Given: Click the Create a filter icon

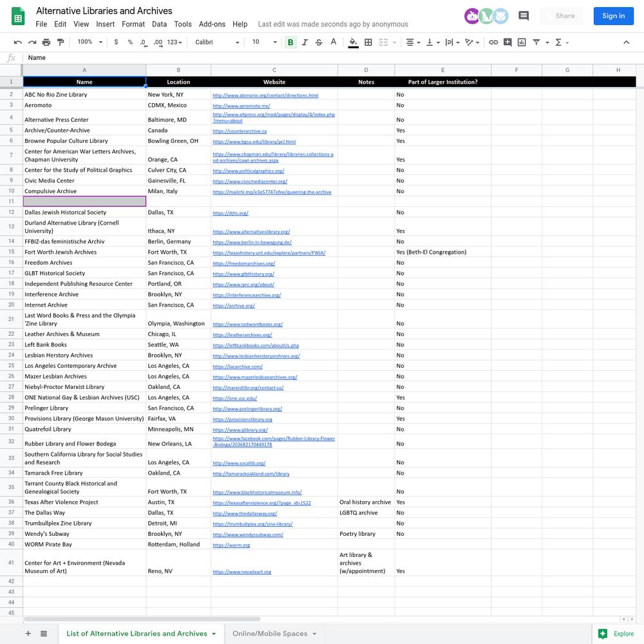Looking at the screenshot, I should 536,43.
